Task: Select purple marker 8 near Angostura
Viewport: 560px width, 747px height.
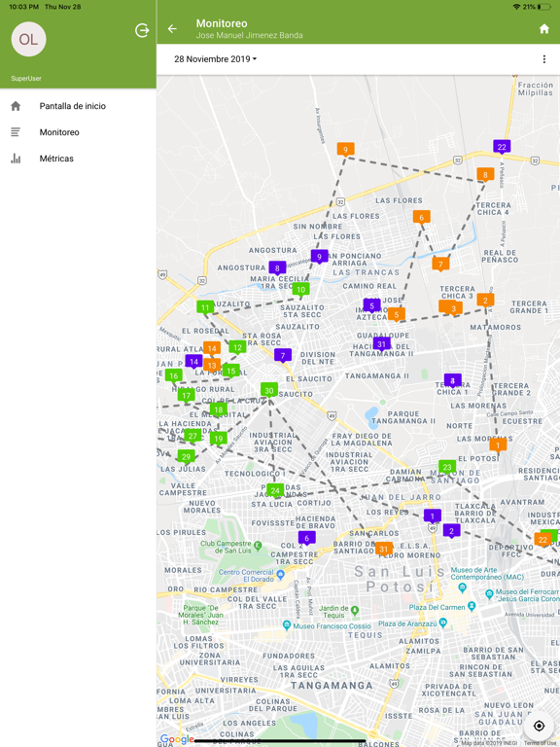Action: (x=277, y=268)
